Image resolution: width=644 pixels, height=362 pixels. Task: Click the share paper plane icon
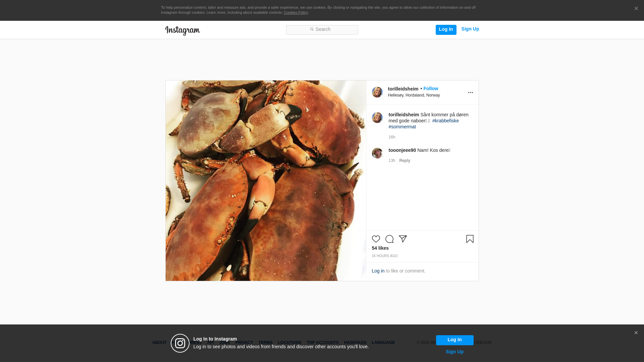[402, 239]
